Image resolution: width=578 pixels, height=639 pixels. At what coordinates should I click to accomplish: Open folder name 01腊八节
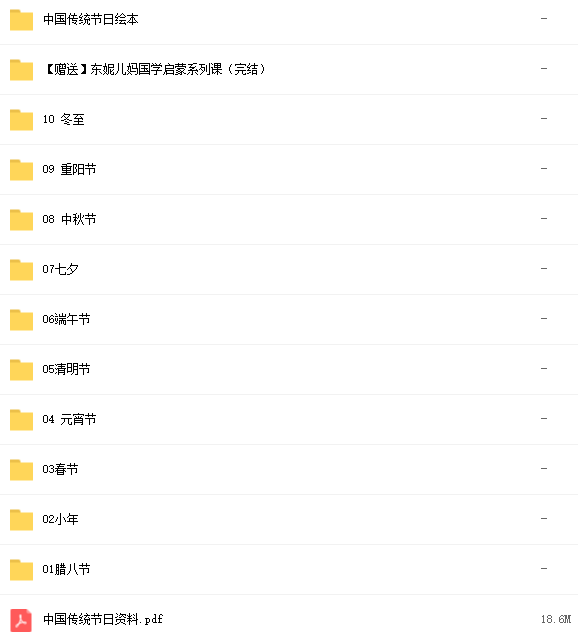click(66, 569)
